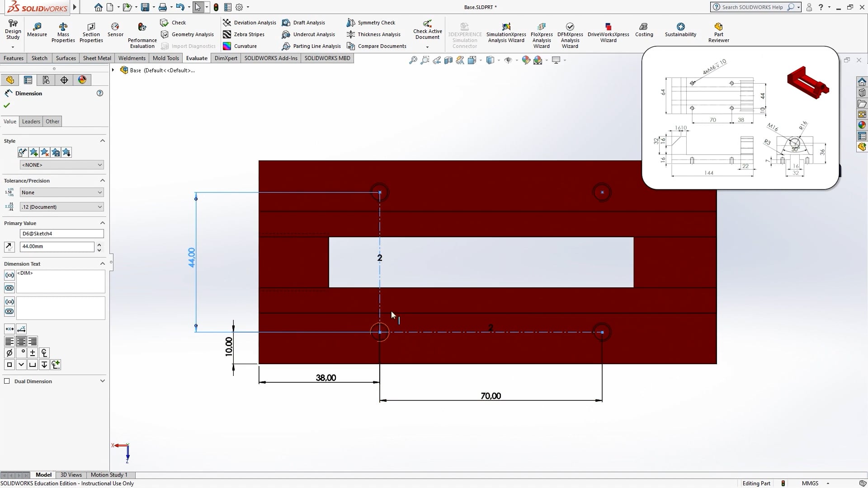
Task: Toggle the diameter symbol for dimension text
Action: click(x=9, y=352)
